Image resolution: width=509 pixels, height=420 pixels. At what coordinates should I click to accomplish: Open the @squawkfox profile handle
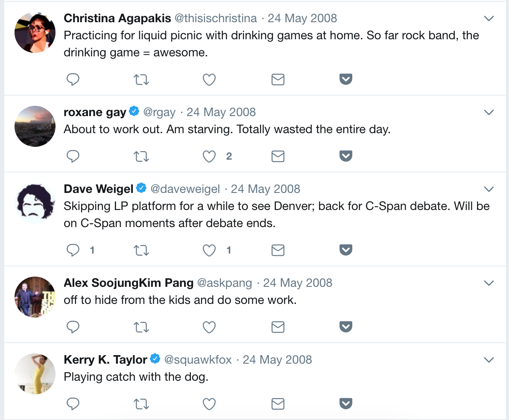(x=198, y=360)
